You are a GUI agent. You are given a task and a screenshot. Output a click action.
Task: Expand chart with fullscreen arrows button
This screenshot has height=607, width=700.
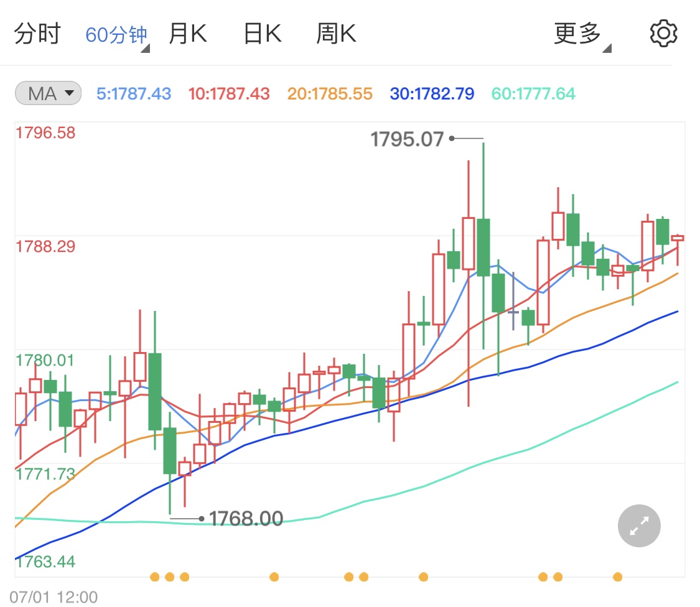[x=639, y=526]
